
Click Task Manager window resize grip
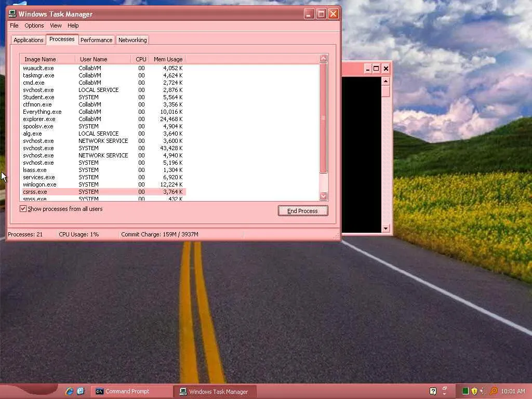[337, 236]
